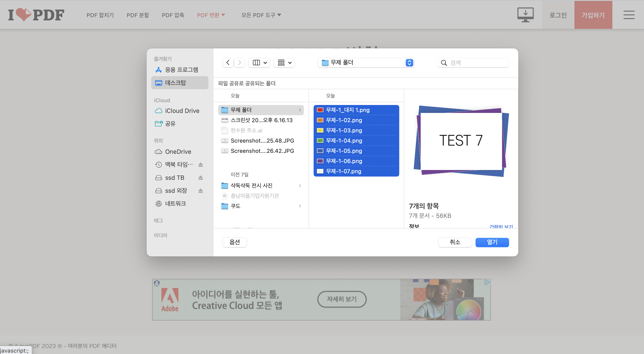Expand the 쿠도 folder
Screen dimensions: 644x354
click(300, 206)
